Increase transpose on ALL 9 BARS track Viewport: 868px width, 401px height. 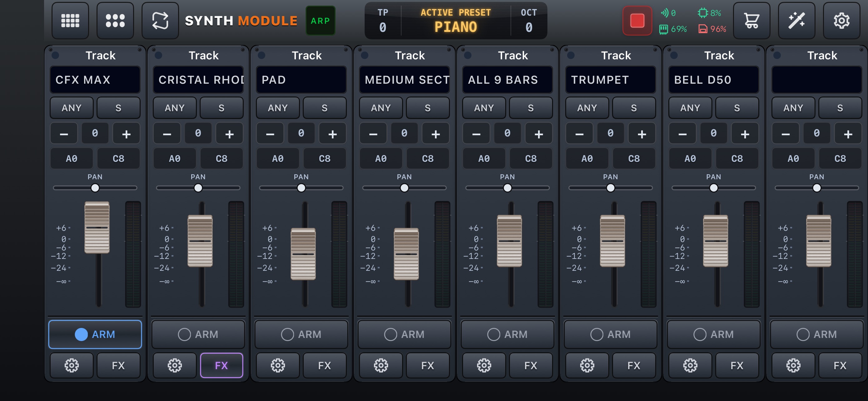[539, 134]
